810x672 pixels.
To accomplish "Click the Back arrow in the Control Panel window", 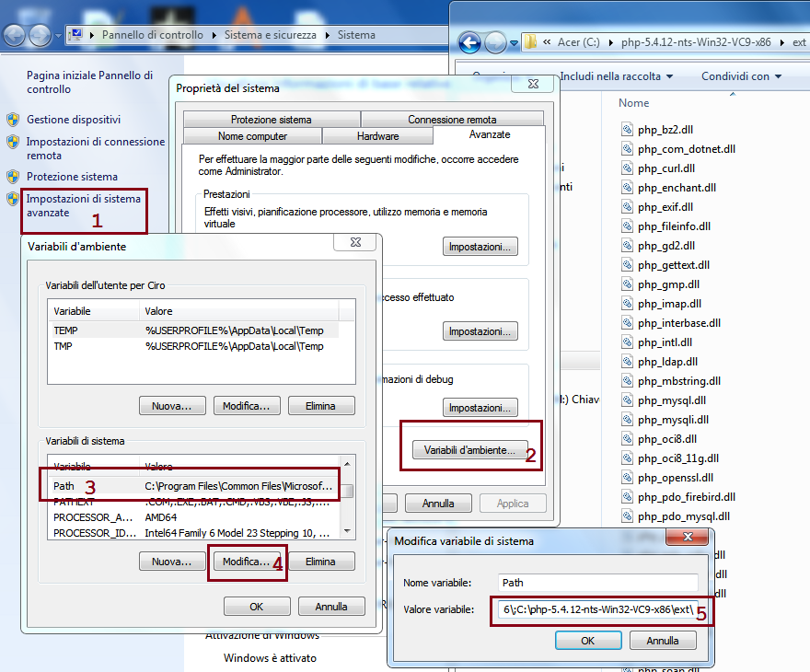I will click(13, 34).
